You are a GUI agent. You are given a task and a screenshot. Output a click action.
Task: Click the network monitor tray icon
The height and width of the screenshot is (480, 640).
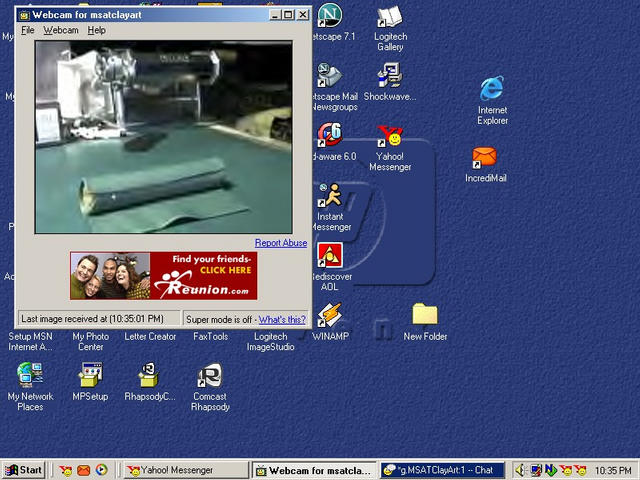[x=536, y=471]
